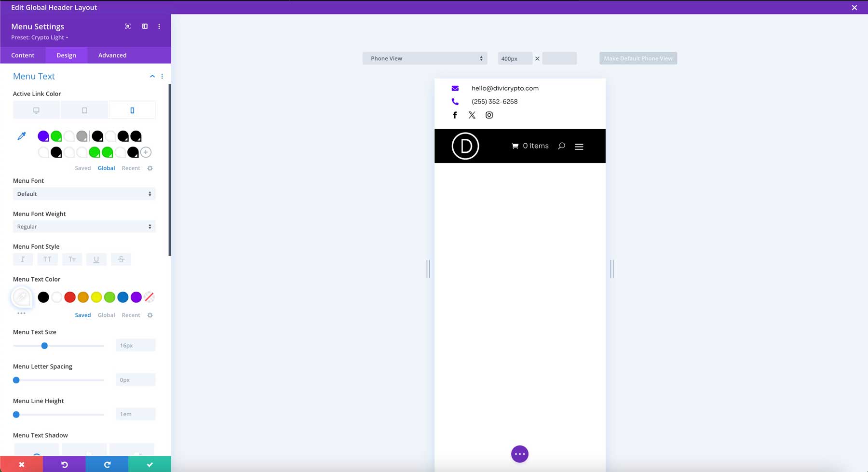Click the Facebook icon in header preview
Screen dimensions: 868x472
455,115
